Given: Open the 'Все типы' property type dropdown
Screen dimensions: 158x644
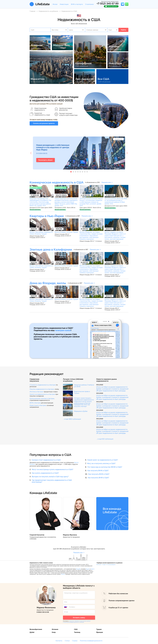Looking at the screenshot, I should point(59,30).
